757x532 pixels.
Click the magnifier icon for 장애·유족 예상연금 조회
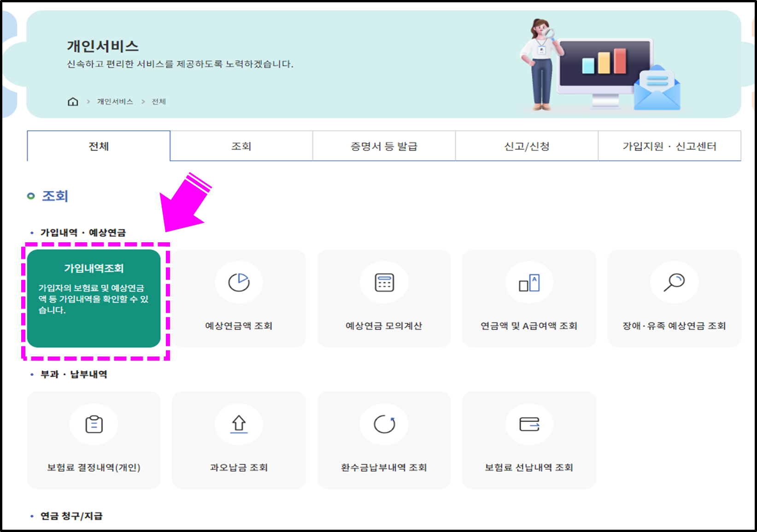click(x=674, y=283)
